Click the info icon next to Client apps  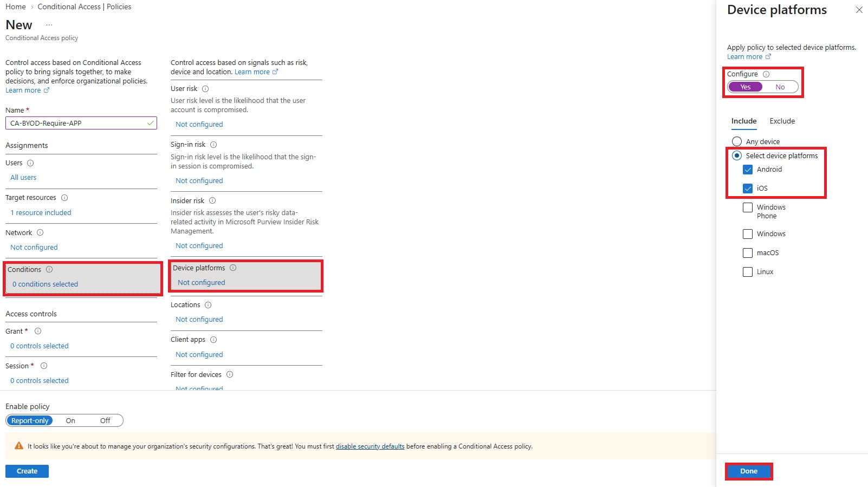pos(213,340)
